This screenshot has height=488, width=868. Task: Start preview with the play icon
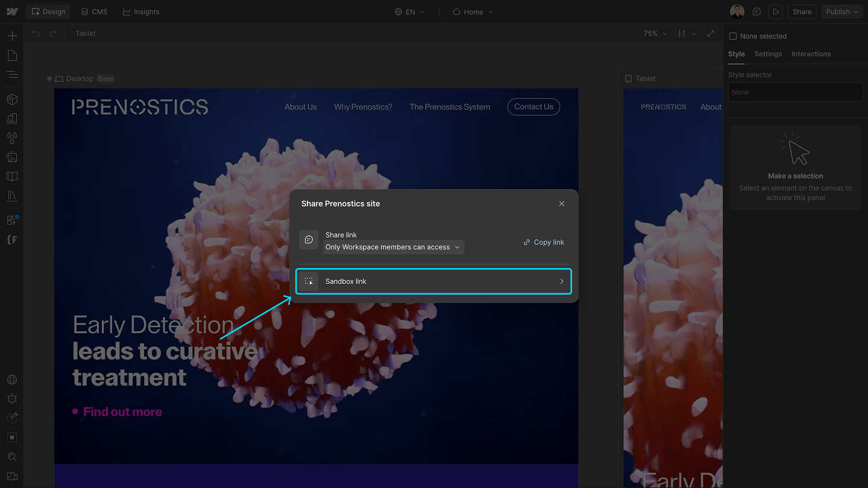pos(776,11)
